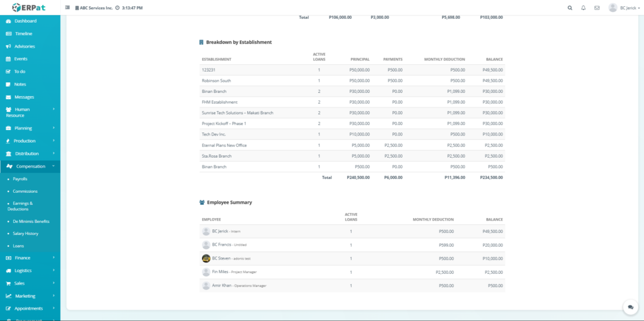Select Loans in the sidebar
The width and height of the screenshot is (644, 321).
pos(18,246)
